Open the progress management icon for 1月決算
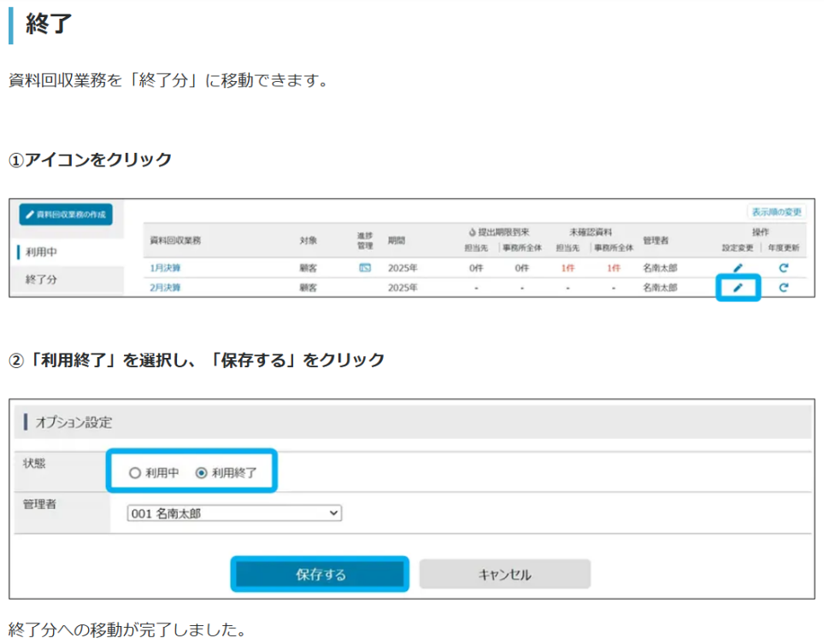The width and height of the screenshot is (824, 644). 365,267
